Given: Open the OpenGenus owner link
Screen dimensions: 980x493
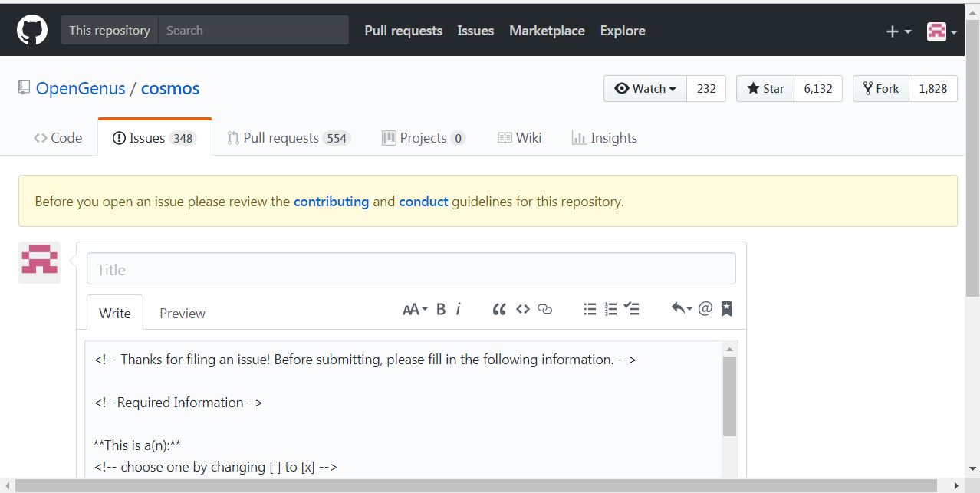Looking at the screenshot, I should 81,88.
